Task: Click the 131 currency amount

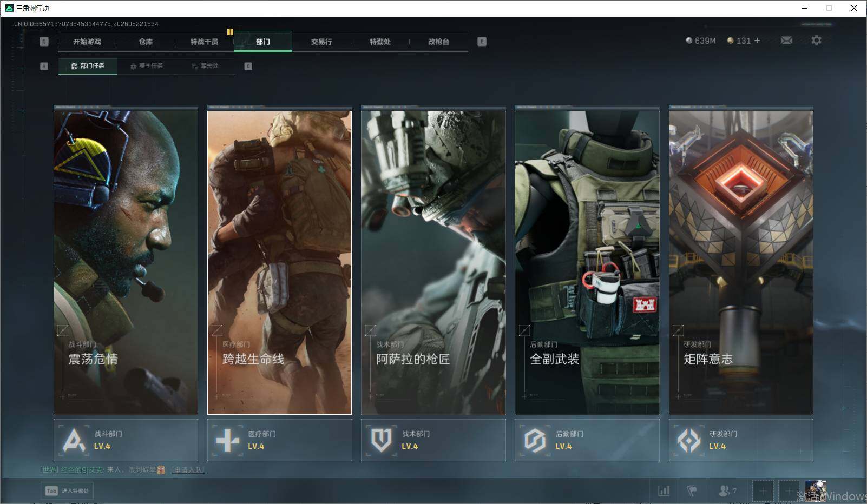Action: (744, 41)
